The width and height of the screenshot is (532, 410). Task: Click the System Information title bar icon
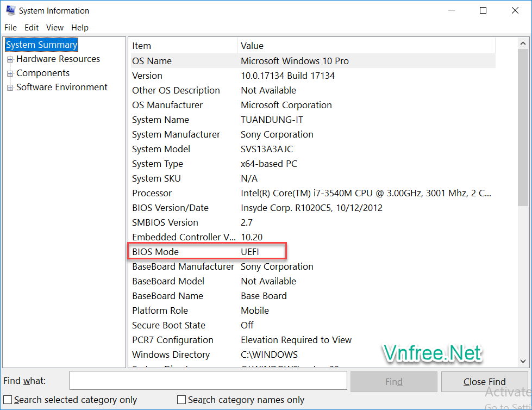10,10
